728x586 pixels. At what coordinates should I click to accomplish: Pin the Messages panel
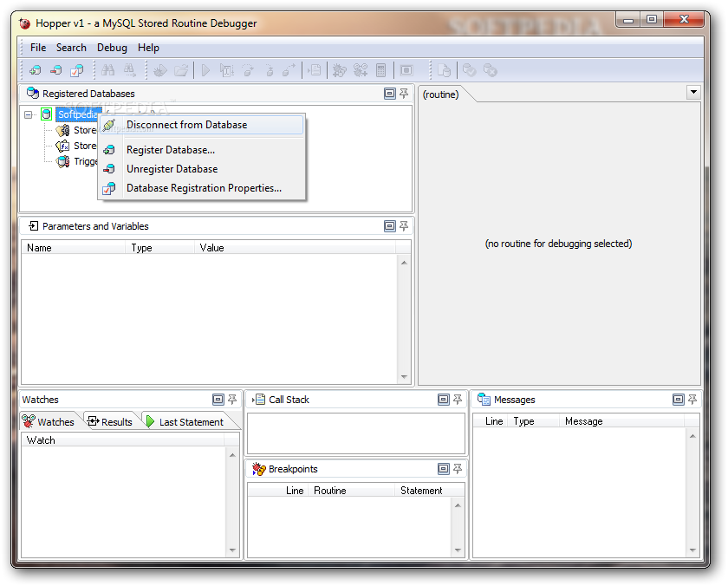[x=692, y=400]
